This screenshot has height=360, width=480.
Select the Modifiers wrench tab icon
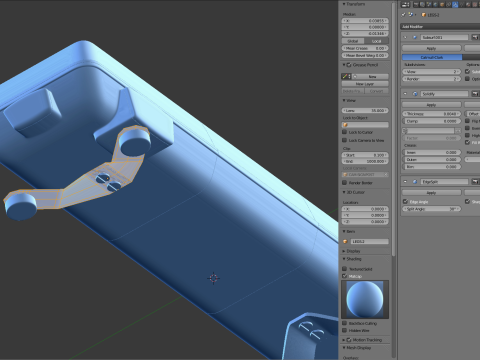click(456, 4)
